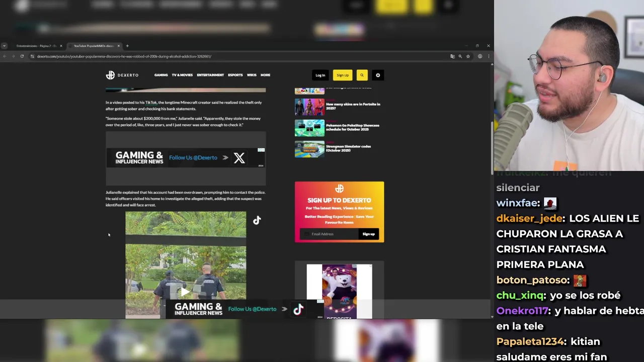Click quote 'Someone stole about $200,000 from me'

(183, 122)
